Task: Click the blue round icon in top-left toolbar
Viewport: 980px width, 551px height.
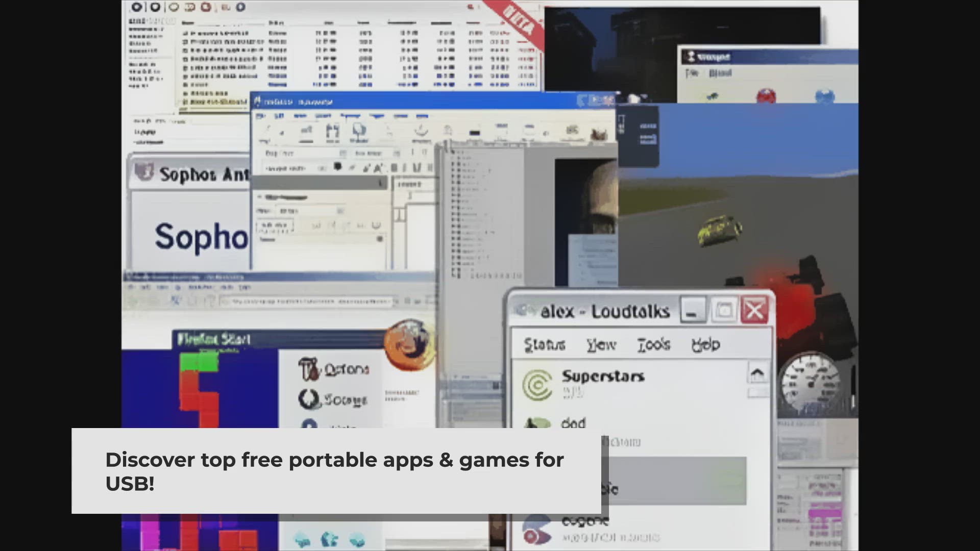Action: 240,7
